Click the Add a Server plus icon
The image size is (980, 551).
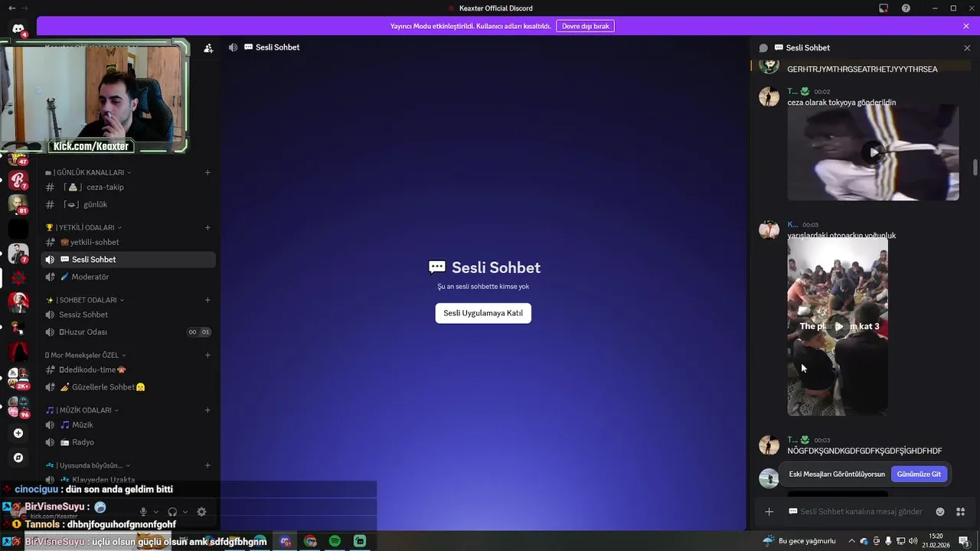point(18,433)
